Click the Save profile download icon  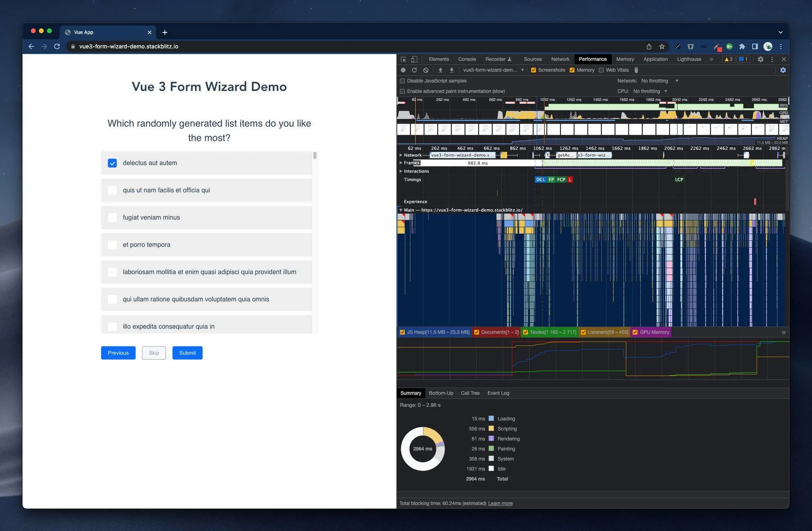pos(452,70)
